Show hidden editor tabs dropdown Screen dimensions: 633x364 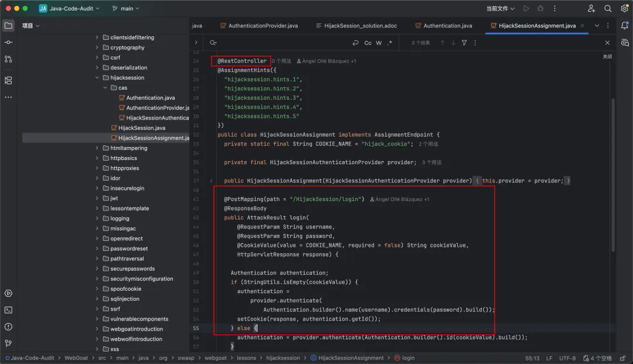coord(597,25)
